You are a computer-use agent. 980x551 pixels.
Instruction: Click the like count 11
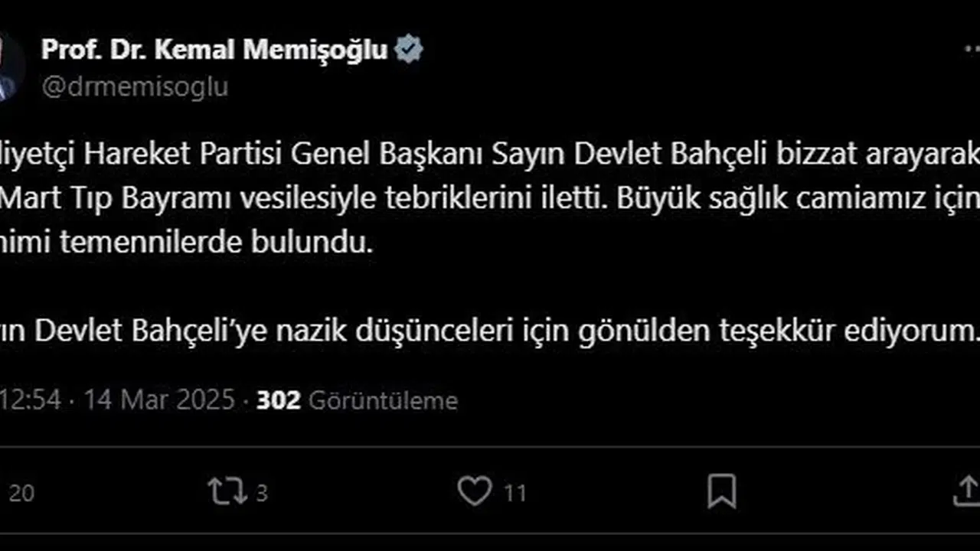coord(515,494)
